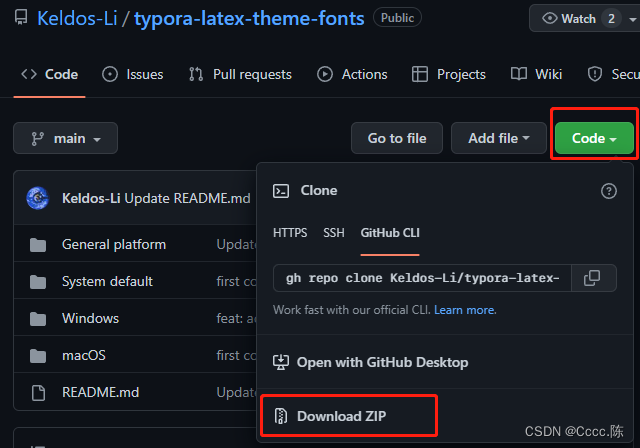Open the Windows folder

(91, 318)
